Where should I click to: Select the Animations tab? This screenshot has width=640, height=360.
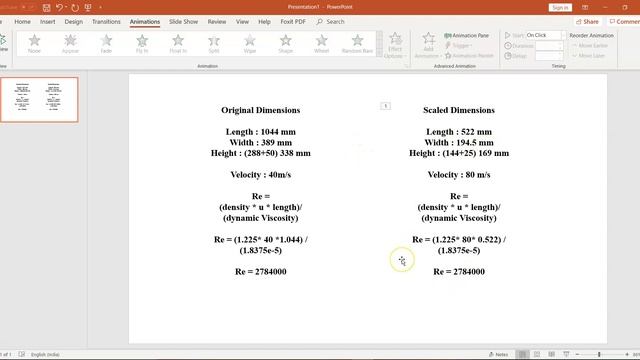click(x=145, y=22)
